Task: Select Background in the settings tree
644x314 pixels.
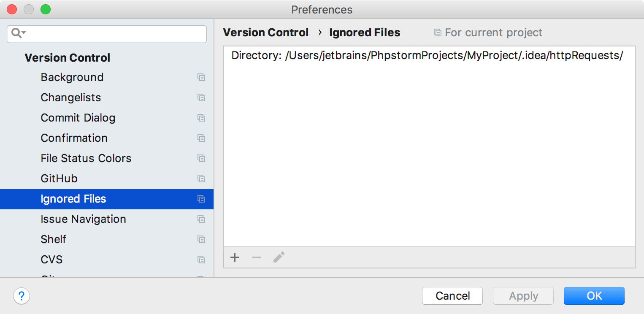Action: (72, 77)
